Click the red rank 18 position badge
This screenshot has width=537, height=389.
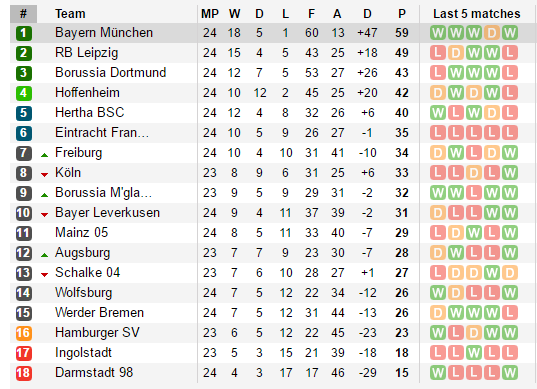tap(24, 373)
